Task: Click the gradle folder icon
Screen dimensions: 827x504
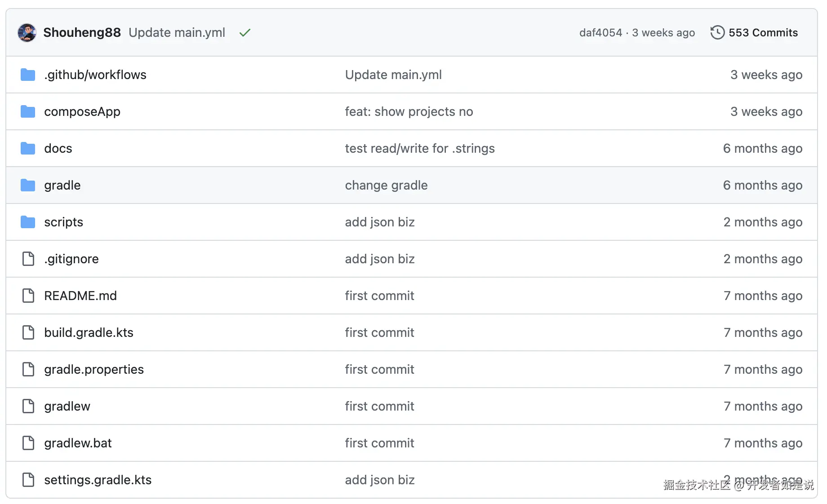Action: 27,185
